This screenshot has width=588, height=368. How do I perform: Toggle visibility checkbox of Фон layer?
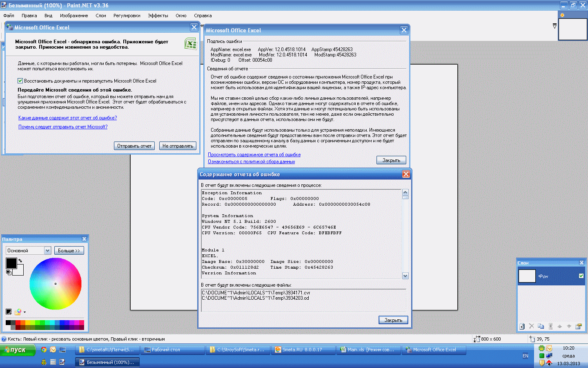[x=581, y=276]
